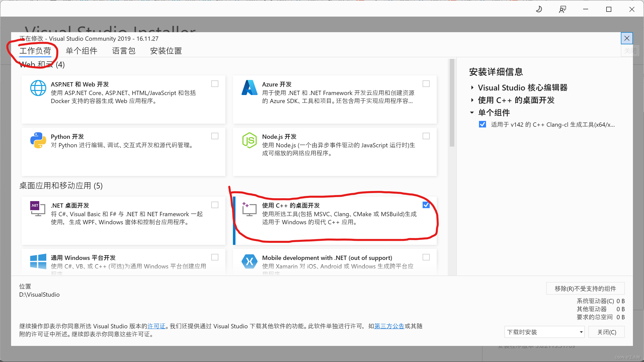Switch to 单个组件 tab
The height and width of the screenshot is (362, 644).
tap(82, 51)
